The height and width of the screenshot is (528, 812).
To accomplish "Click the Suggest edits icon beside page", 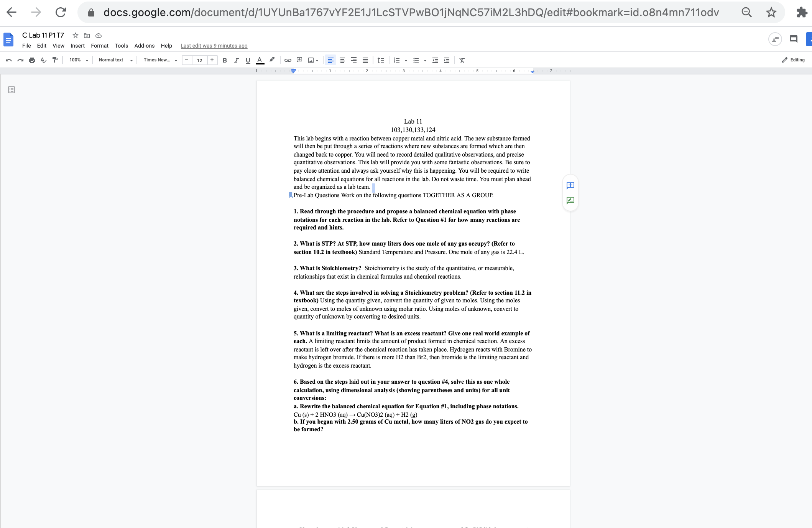I will coord(570,200).
